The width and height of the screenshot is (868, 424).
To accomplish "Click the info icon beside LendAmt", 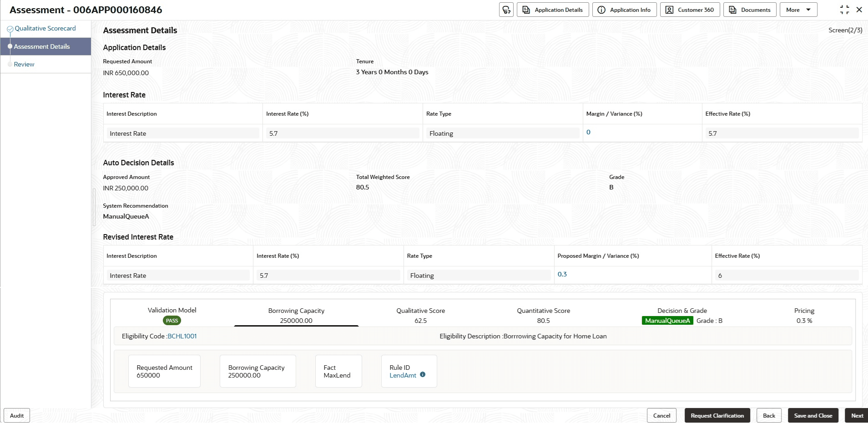I will [423, 375].
